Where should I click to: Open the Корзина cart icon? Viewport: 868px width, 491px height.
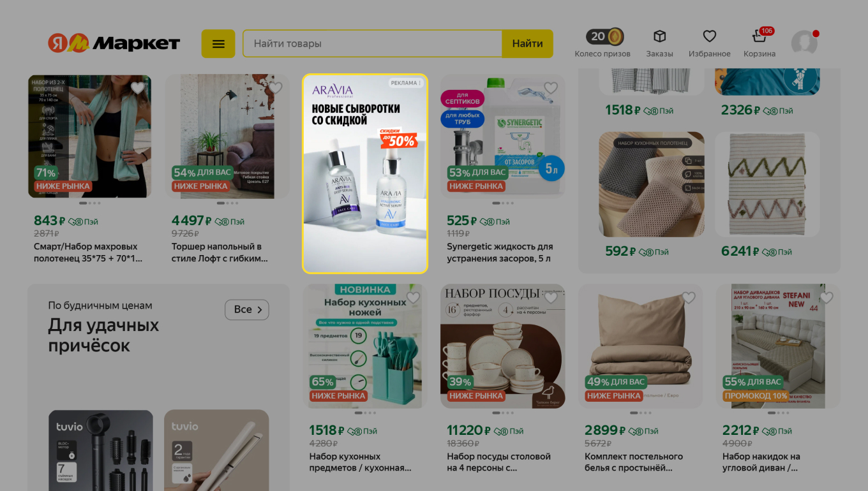[759, 36]
